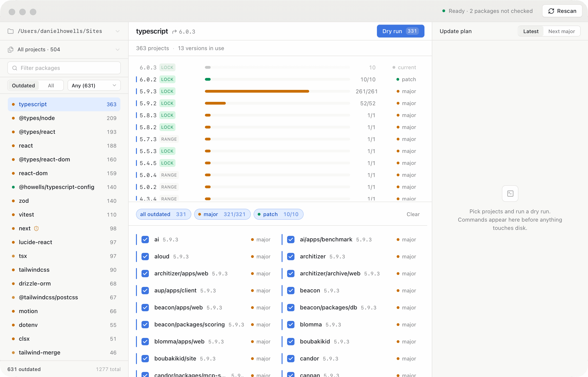The image size is (588, 377).
Task: Click the RANGE badge on version 5.0.4
Action: (169, 175)
